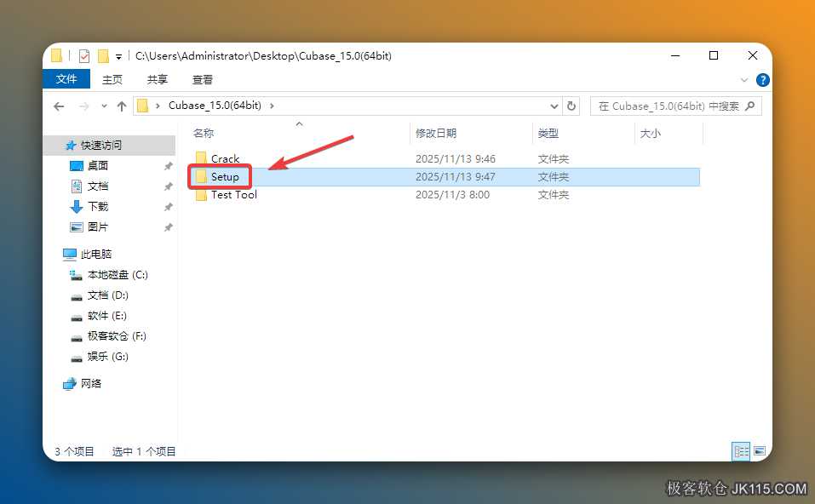Refresh the current folder view
The width and height of the screenshot is (815, 504).
pyautogui.click(x=571, y=106)
